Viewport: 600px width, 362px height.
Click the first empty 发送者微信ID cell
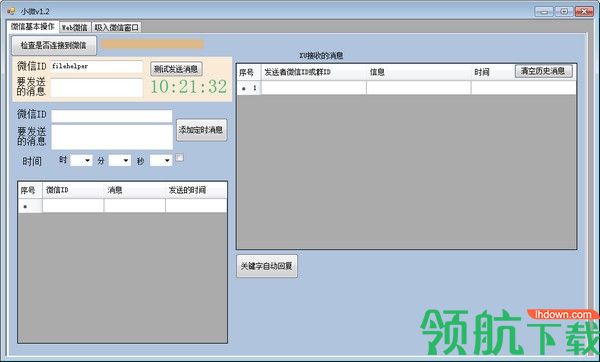coord(314,88)
